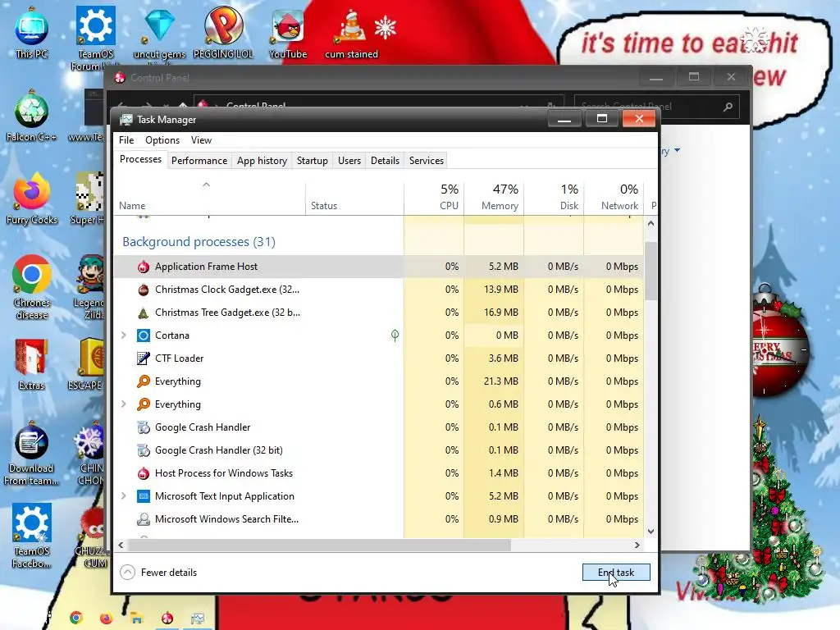Select the TeamOS Facebook desktop icon

32,536
